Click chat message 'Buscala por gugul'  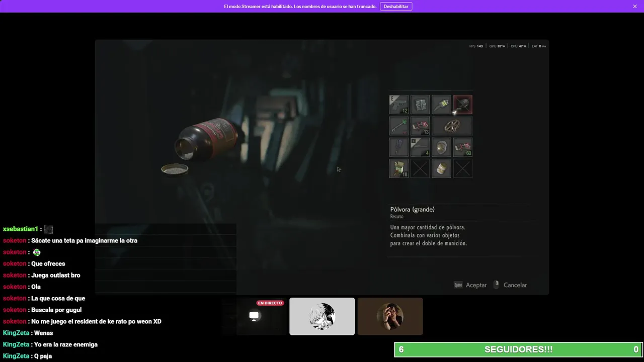click(56, 310)
